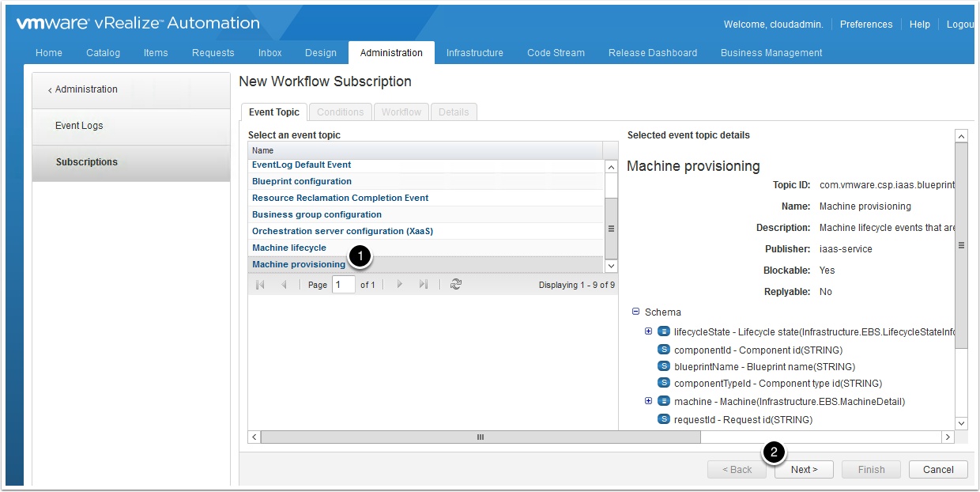Open the Design tab
980x492 pixels.
321,53
